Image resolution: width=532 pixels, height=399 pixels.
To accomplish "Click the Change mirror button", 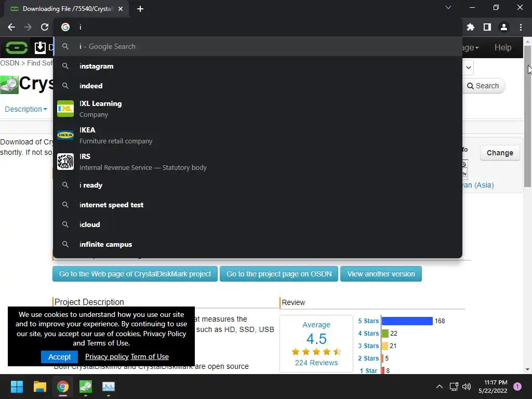I will point(500,153).
